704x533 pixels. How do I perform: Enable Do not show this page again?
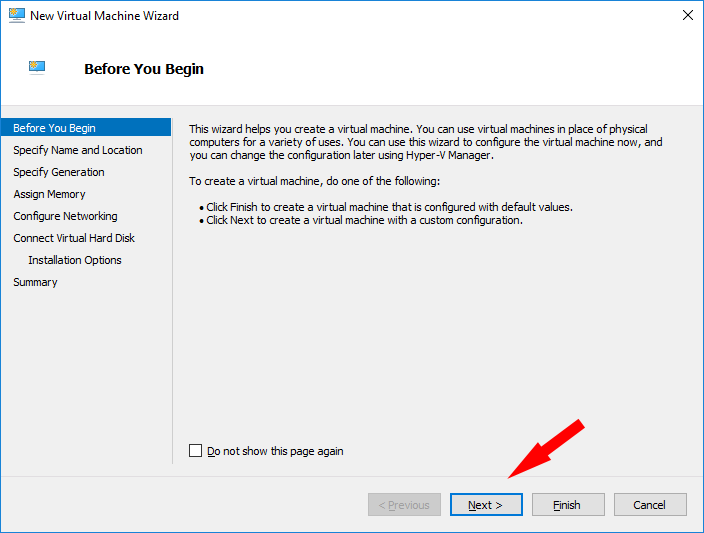[195, 450]
